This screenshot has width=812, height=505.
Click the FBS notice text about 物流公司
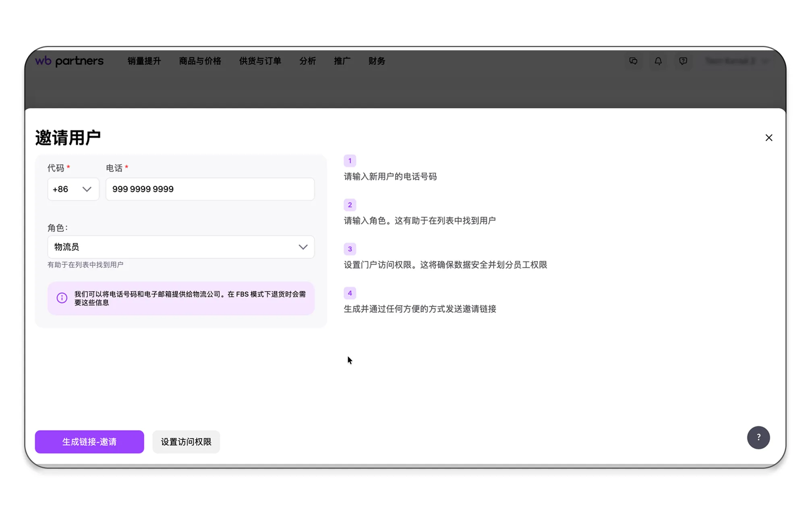(190, 298)
